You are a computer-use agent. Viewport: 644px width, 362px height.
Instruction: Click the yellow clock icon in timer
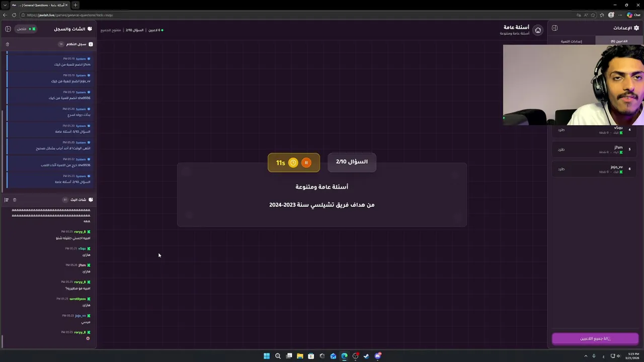(x=293, y=162)
